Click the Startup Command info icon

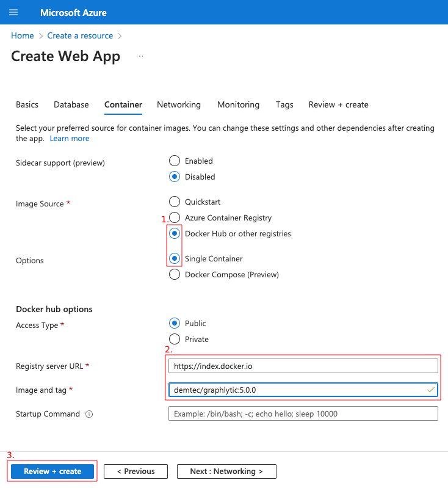tap(89, 414)
